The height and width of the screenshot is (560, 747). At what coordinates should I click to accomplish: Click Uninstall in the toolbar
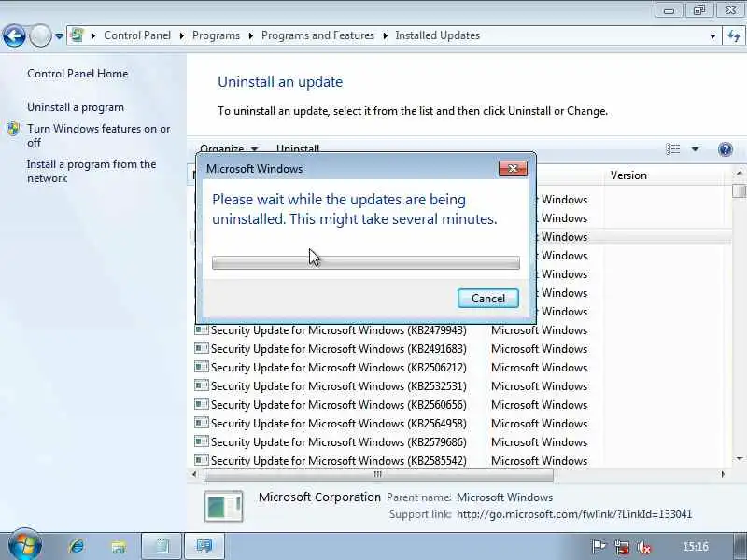click(x=298, y=148)
